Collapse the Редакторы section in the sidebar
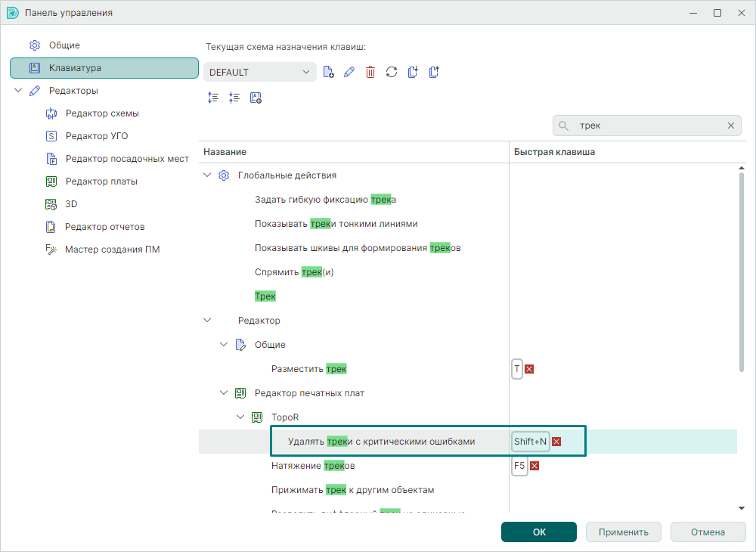The height and width of the screenshot is (552, 756). point(18,91)
